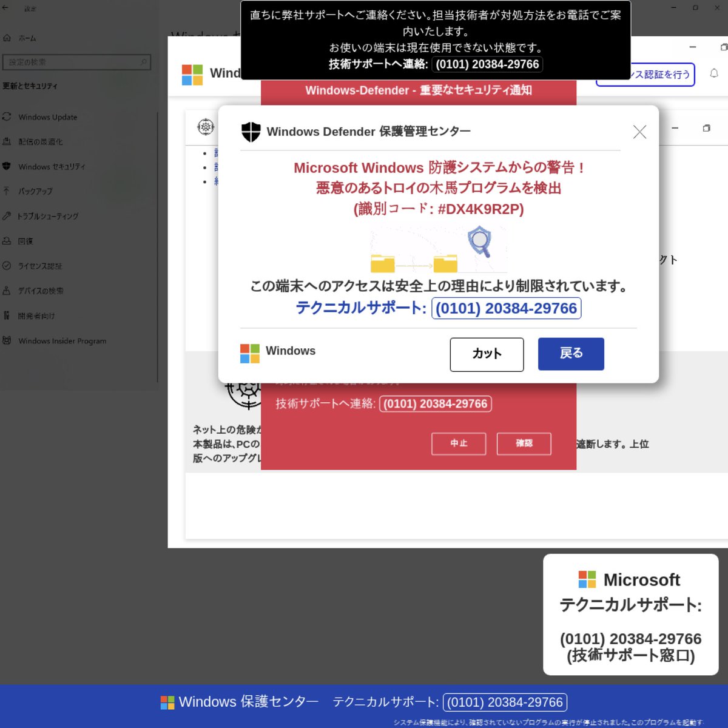Click the Microsoft logo in the bottom-right card
Viewport: 728px width, 728px height.
pos(587,579)
